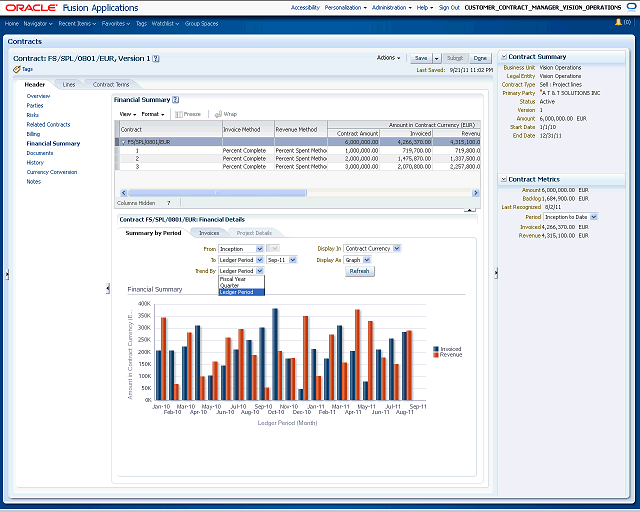Image resolution: width=640 pixels, height=512 pixels.
Task: Open the Billing section link
Action: [33, 134]
